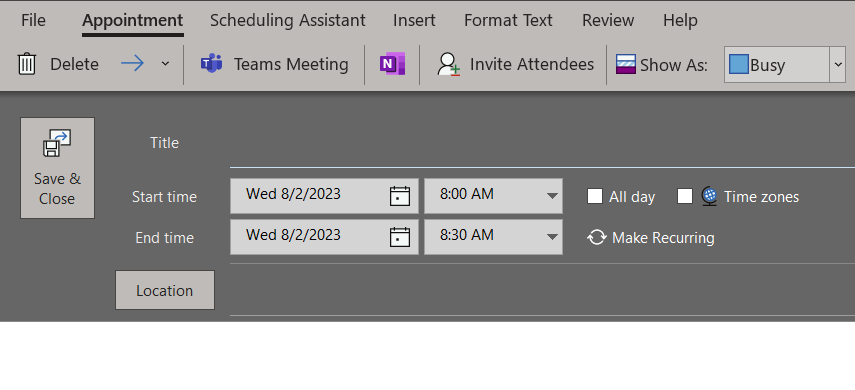Click the Teams Meeting icon

coord(211,64)
